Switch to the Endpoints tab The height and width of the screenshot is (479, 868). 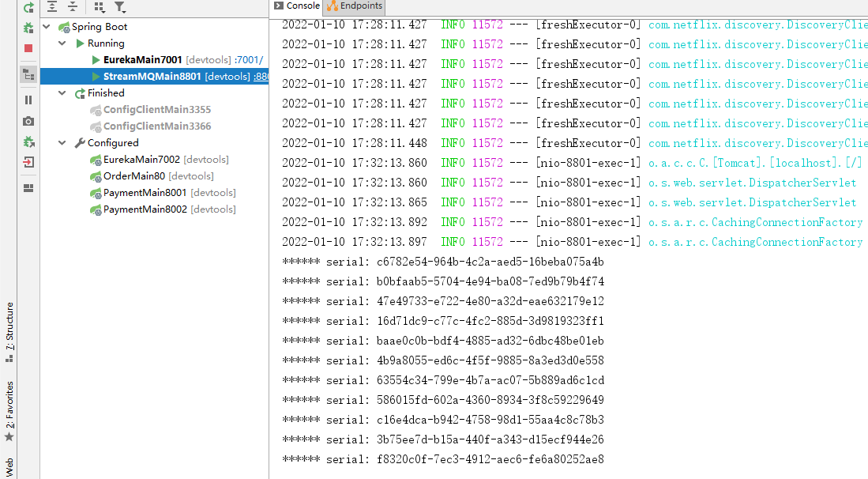(355, 6)
